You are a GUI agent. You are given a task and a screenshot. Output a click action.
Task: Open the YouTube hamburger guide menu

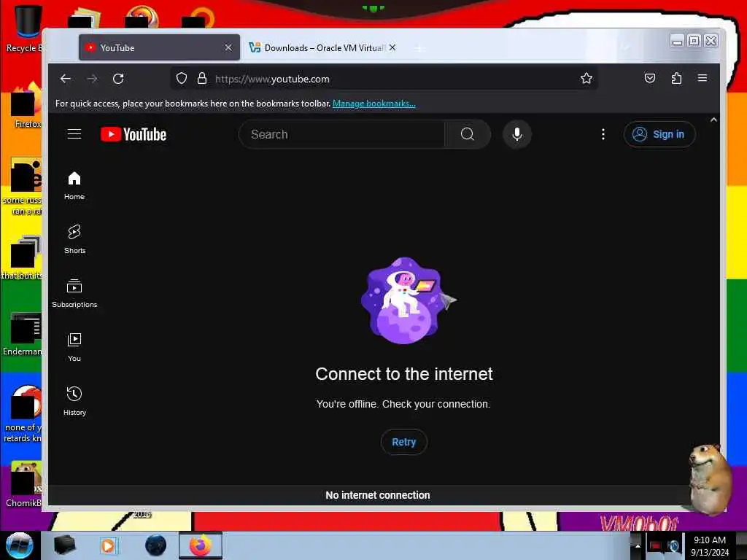click(74, 134)
